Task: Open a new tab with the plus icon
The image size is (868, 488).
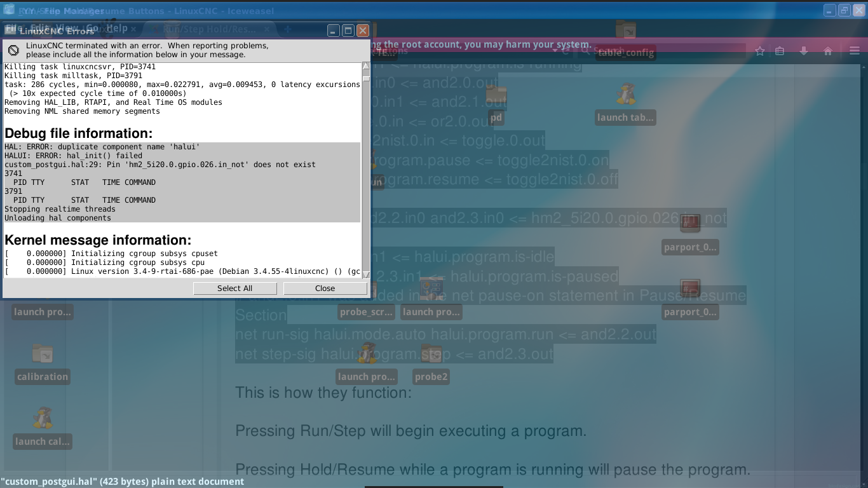Action: tap(287, 29)
